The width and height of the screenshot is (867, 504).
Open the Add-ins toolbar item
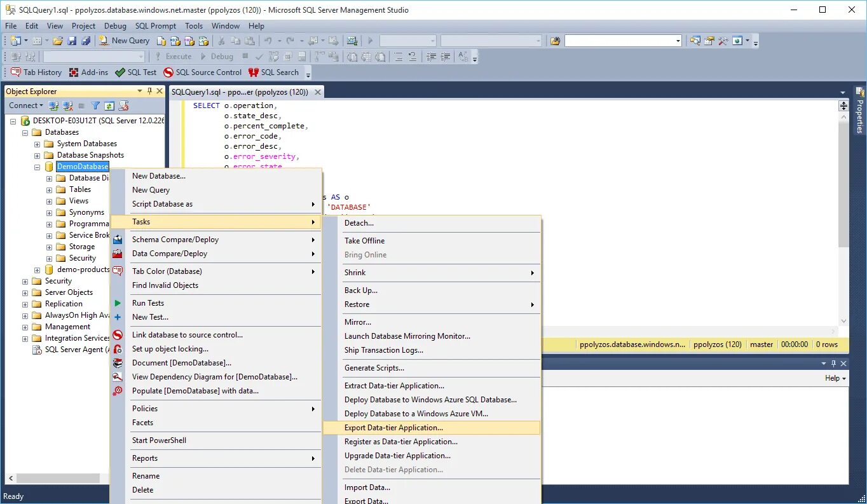coord(88,72)
